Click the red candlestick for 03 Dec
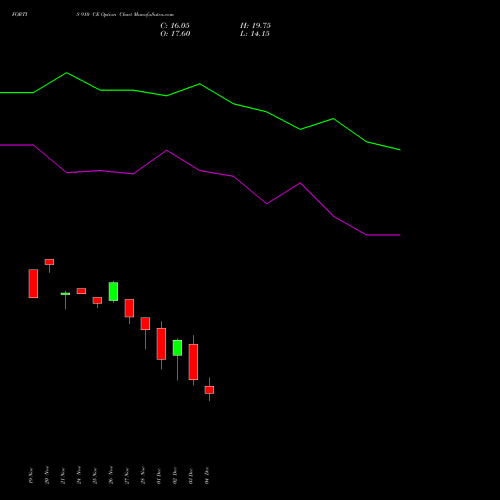This screenshot has width=500, height=500. 193,362
